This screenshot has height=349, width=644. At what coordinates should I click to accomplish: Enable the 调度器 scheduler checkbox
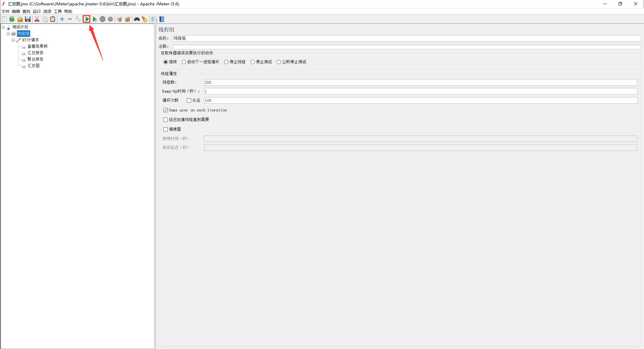(166, 129)
